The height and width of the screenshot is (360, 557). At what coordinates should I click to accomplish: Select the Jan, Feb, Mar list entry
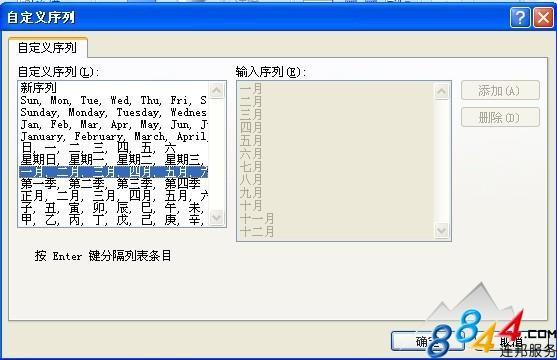[x=113, y=124]
